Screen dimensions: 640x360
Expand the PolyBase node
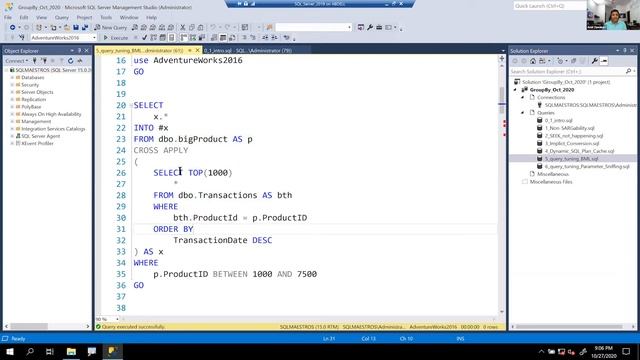(12, 107)
